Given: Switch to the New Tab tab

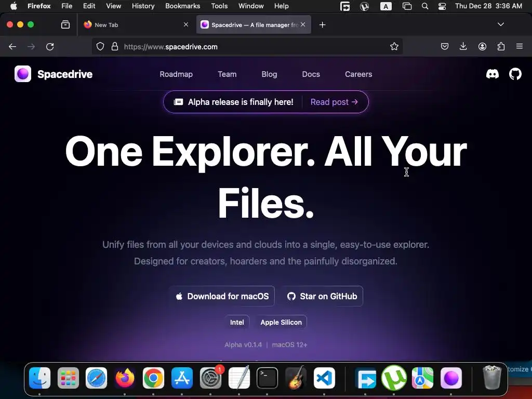Looking at the screenshot, I should pos(136,24).
